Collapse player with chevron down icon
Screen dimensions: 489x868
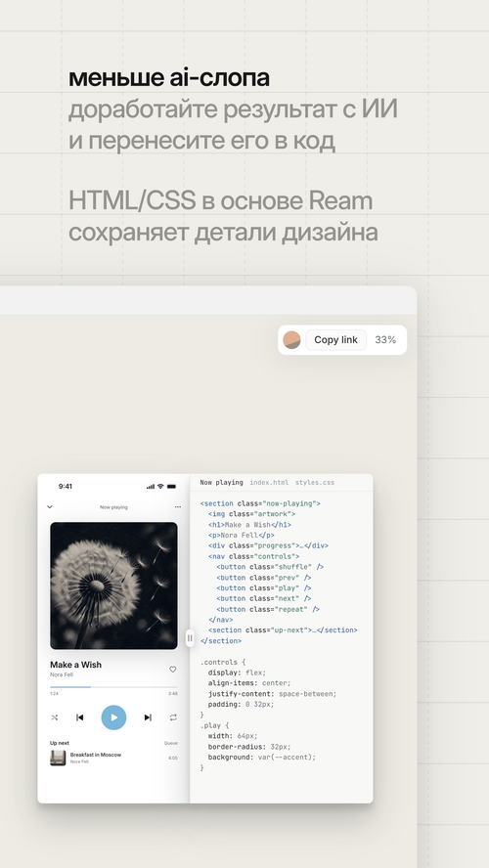49,506
